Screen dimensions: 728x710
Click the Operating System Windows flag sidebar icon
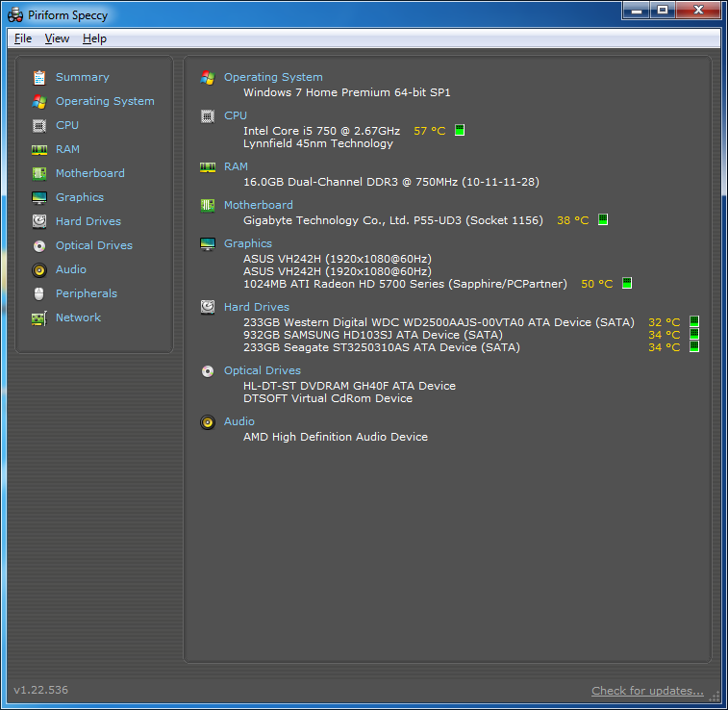tap(39, 102)
